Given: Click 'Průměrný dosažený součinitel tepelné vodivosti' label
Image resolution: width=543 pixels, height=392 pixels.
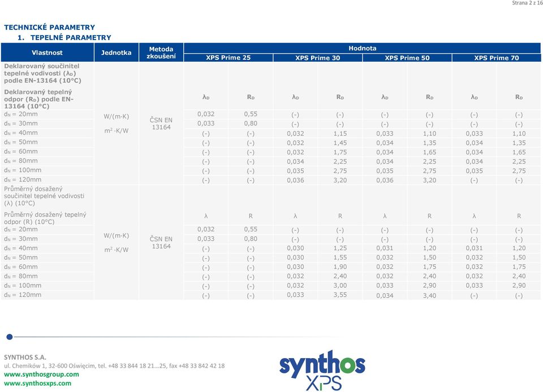Looking at the screenshot, I should tap(44, 196).
